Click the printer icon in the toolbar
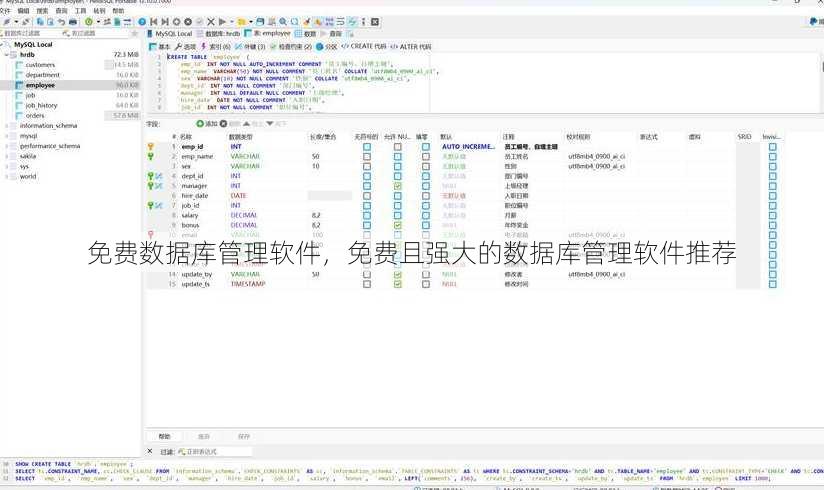This screenshot has width=824, height=490. pyautogui.click(x=73, y=22)
